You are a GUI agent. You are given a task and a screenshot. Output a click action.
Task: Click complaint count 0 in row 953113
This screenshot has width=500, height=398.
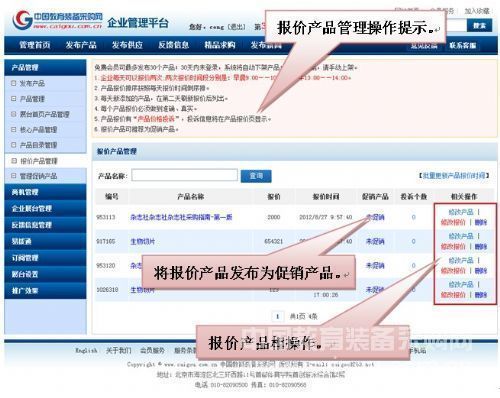(x=414, y=217)
